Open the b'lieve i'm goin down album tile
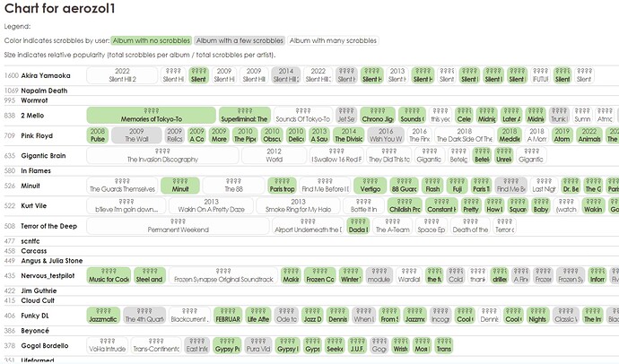 pyautogui.click(x=126, y=205)
